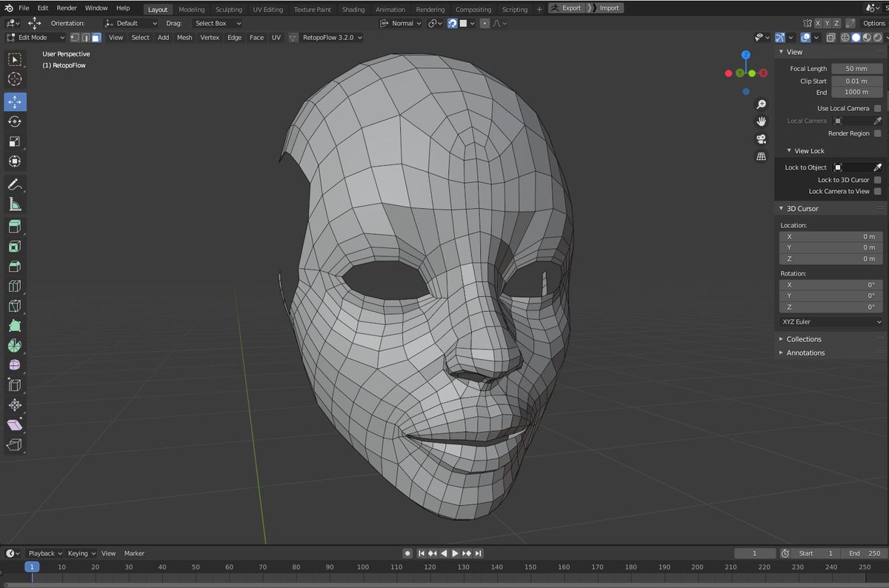Open Normal transform orientation dropdown

[402, 23]
